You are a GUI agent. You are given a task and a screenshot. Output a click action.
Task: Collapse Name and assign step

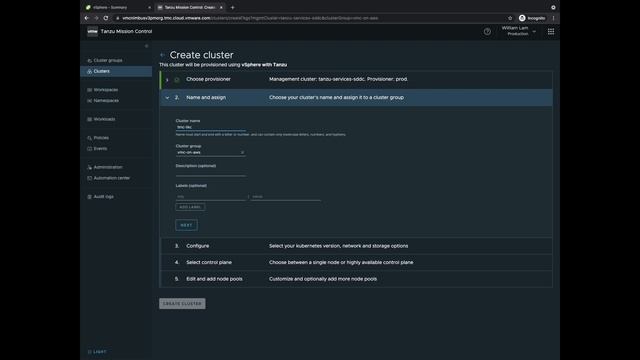[x=356, y=98]
